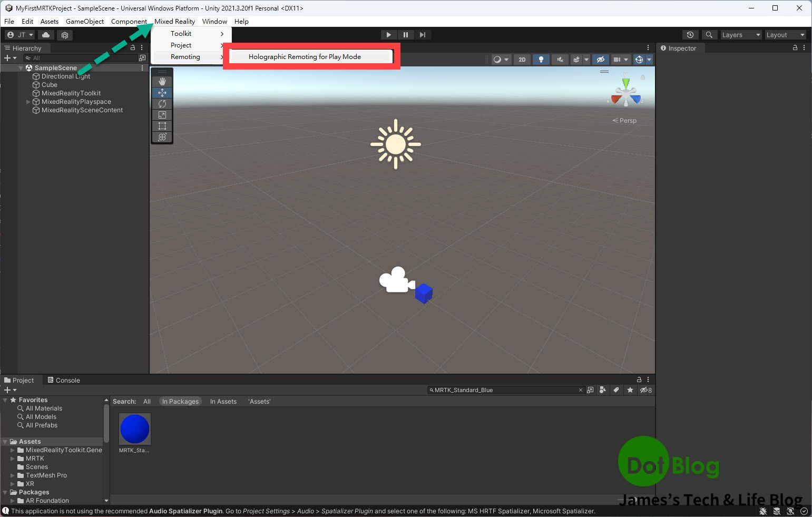
Task: Switch to the Console tab
Action: [x=64, y=380]
